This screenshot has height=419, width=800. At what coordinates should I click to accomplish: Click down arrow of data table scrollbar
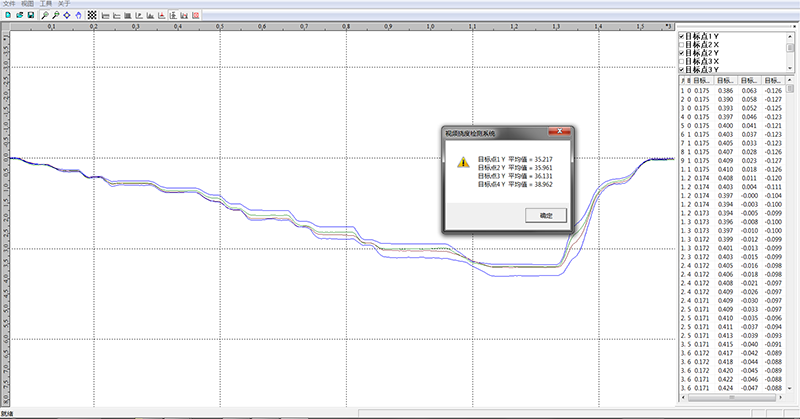pos(790,388)
